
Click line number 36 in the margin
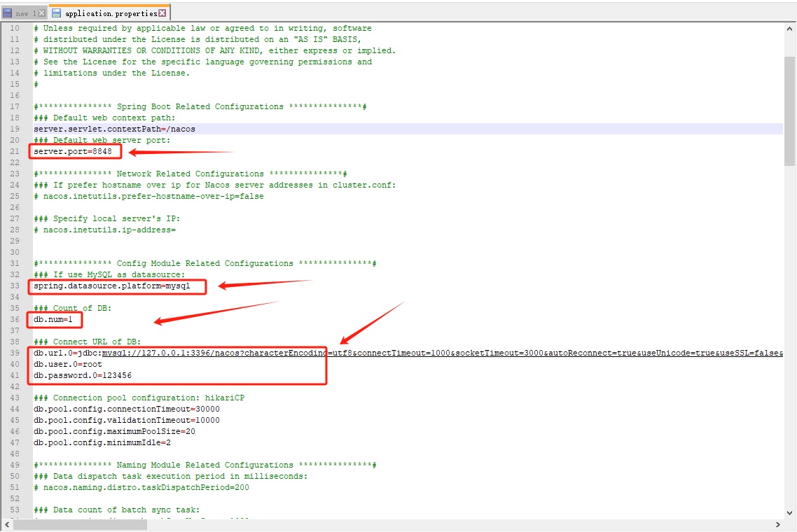(x=15, y=320)
